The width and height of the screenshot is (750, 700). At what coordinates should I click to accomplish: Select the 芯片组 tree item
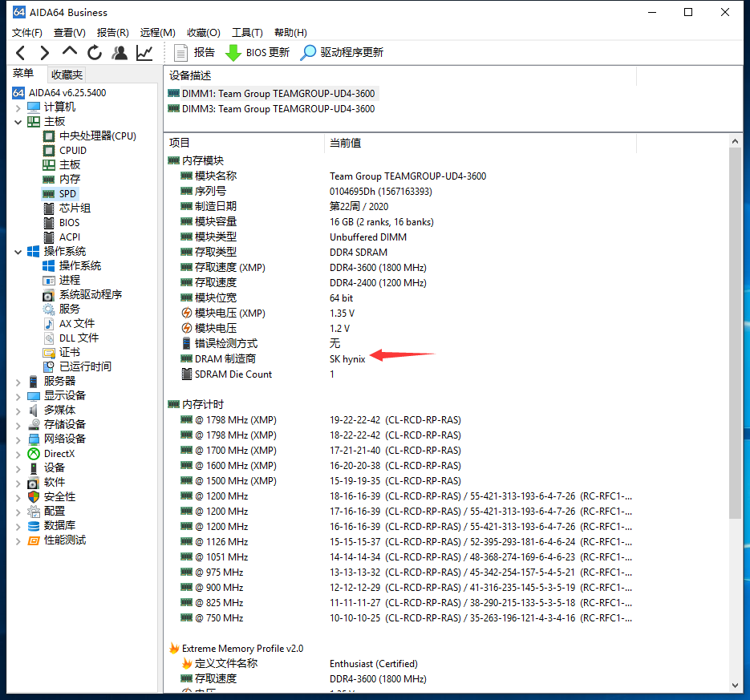click(x=75, y=208)
